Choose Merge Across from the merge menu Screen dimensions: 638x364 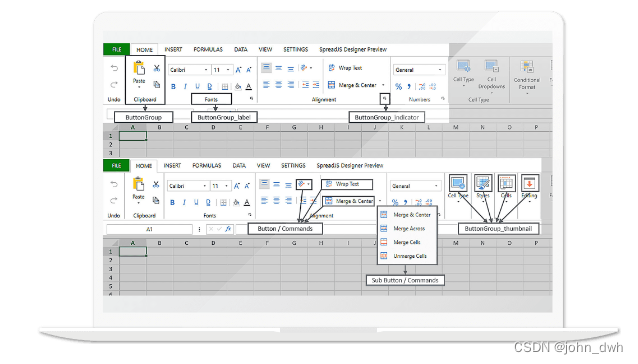[x=407, y=229]
